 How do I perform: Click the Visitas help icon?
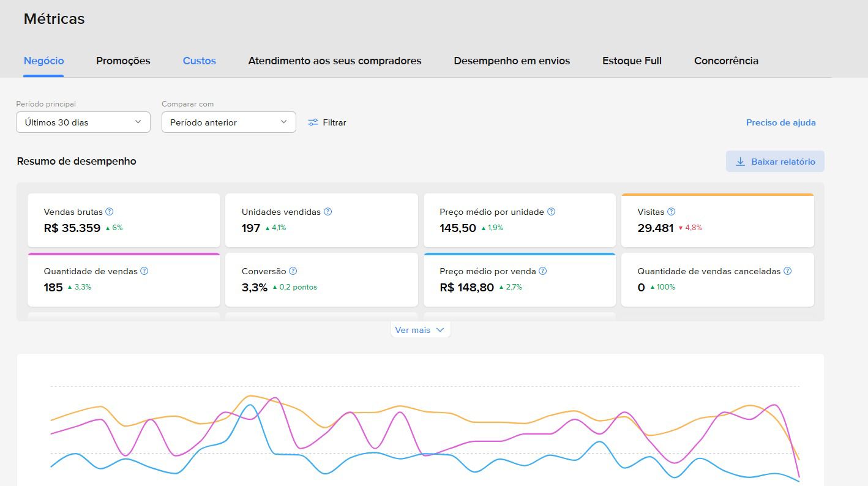670,211
